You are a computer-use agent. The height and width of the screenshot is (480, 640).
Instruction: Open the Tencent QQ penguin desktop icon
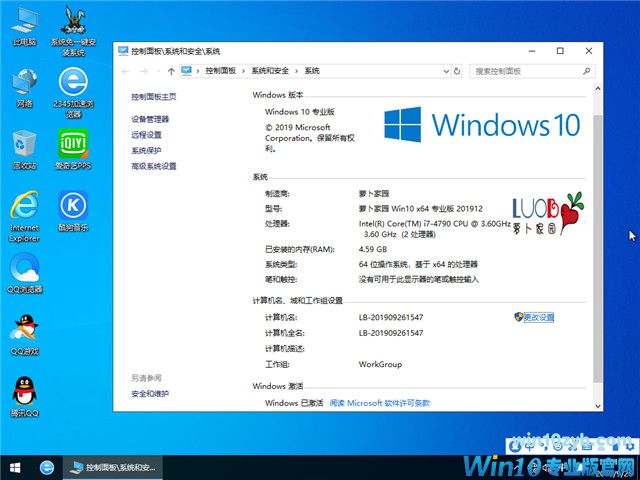pyautogui.click(x=24, y=397)
